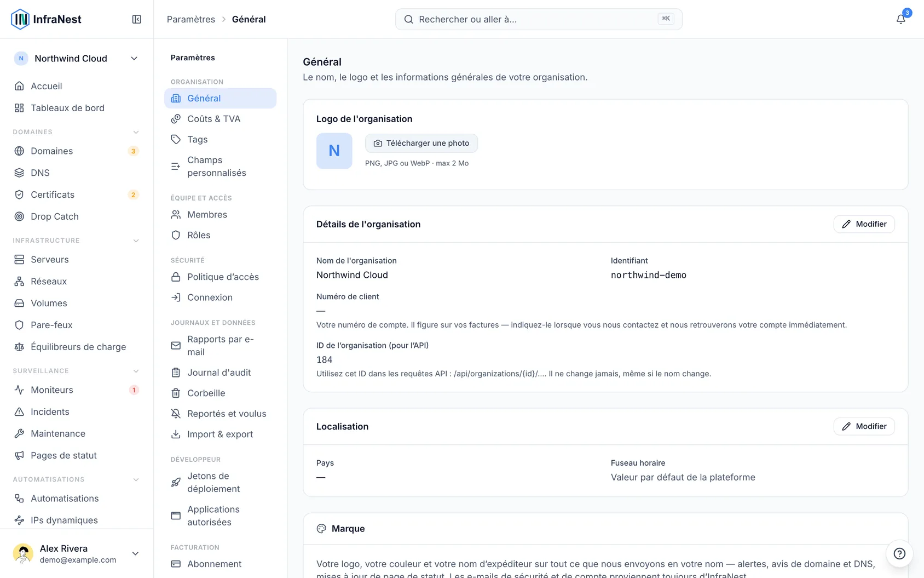The image size is (924, 578).
Task: Open Domaines with badge 3
Action: pos(77,151)
